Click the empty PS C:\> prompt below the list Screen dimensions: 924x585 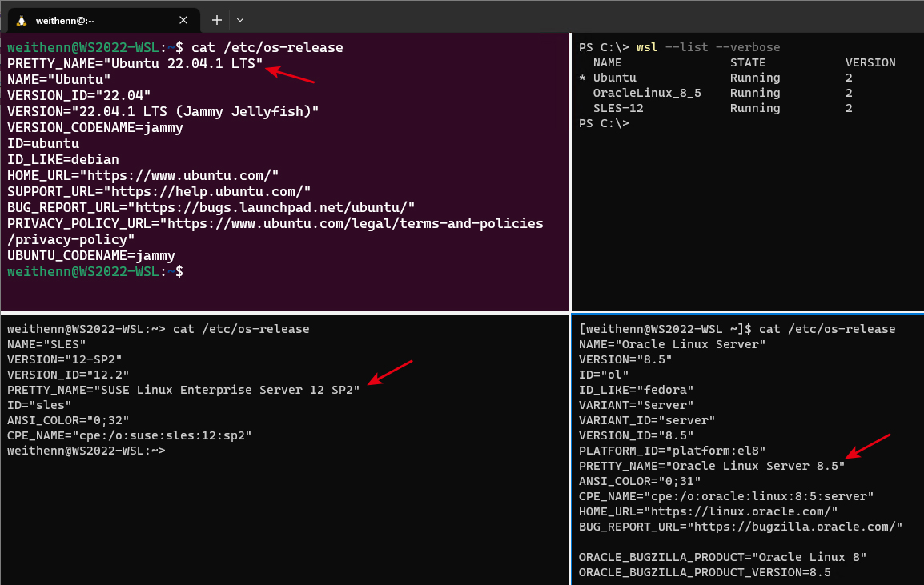click(604, 124)
